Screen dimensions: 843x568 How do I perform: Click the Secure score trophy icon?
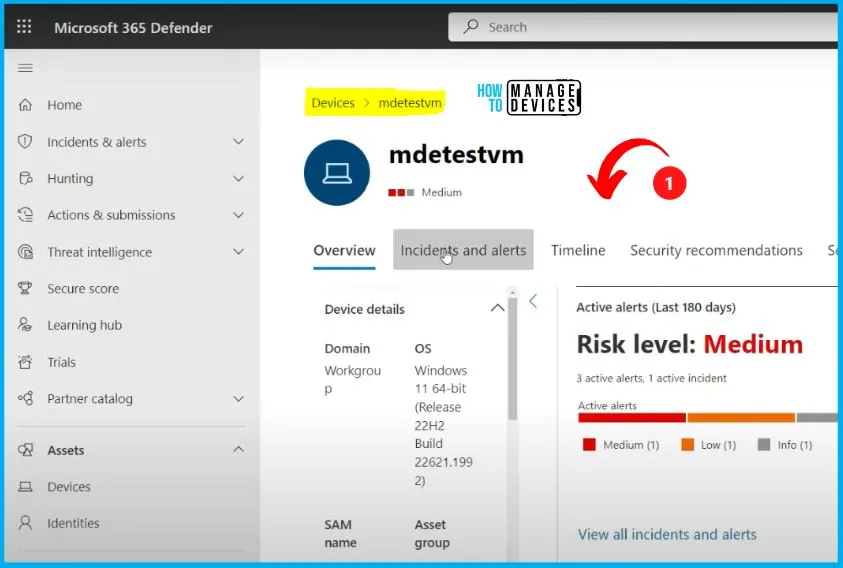click(x=25, y=288)
